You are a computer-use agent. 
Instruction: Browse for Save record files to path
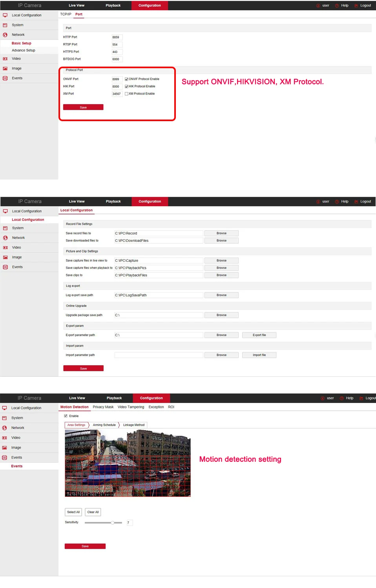coord(221,233)
